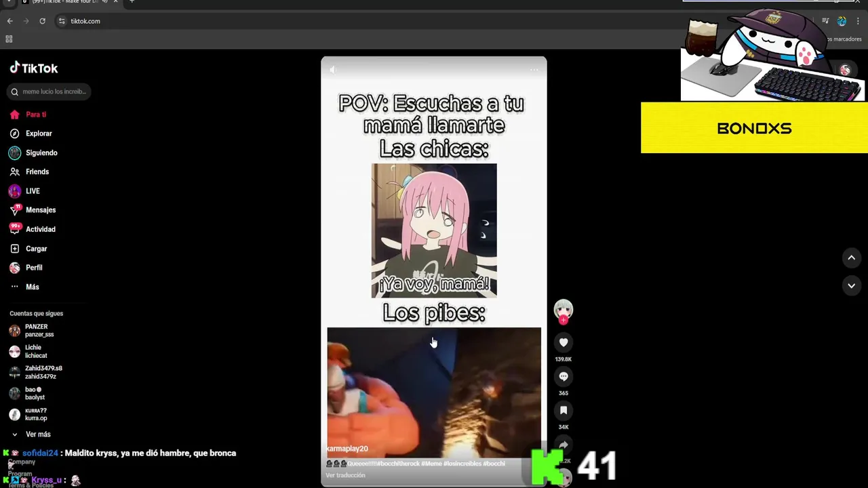This screenshot has height=488, width=868.
Task: Click the Mensajes paper plane icon
Action: point(15,210)
